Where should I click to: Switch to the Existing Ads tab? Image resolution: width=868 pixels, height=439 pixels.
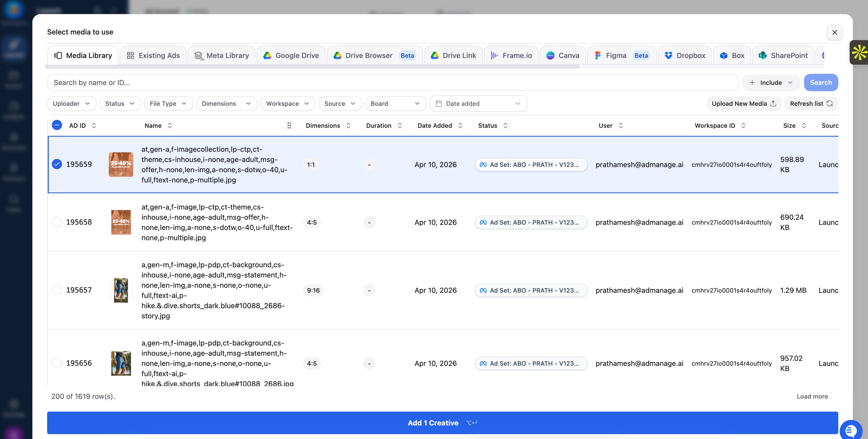(x=153, y=55)
